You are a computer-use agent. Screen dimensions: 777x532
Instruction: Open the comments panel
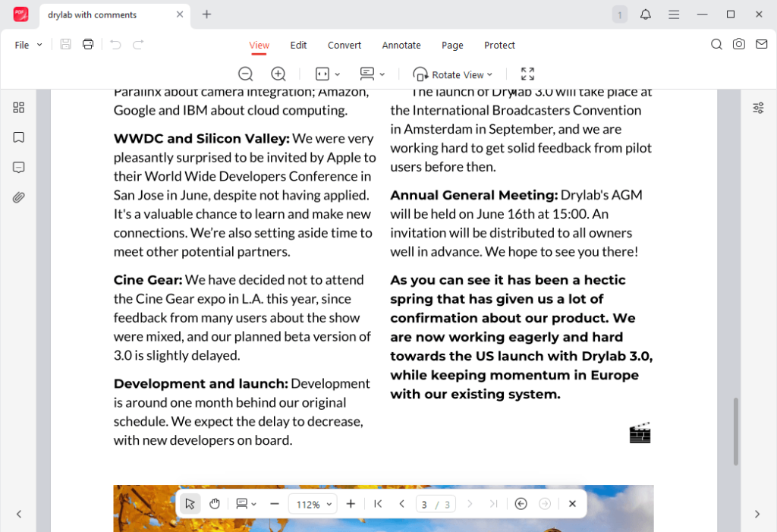click(x=18, y=168)
